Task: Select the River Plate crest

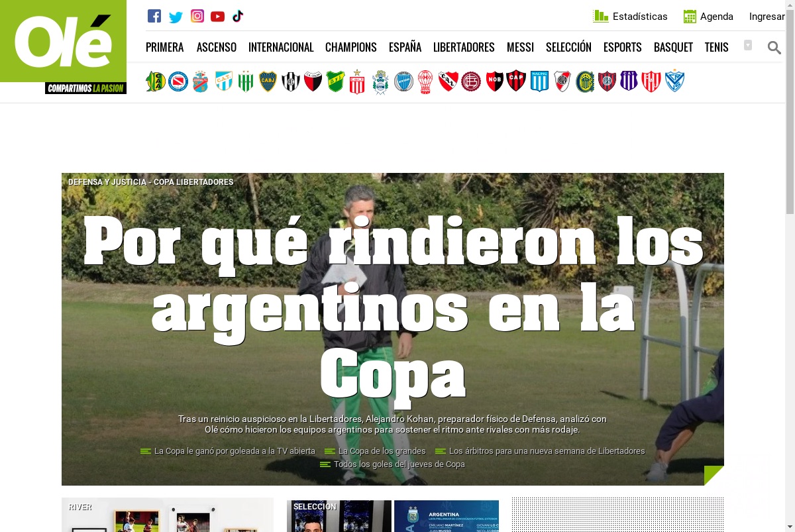Action: (x=562, y=81)
